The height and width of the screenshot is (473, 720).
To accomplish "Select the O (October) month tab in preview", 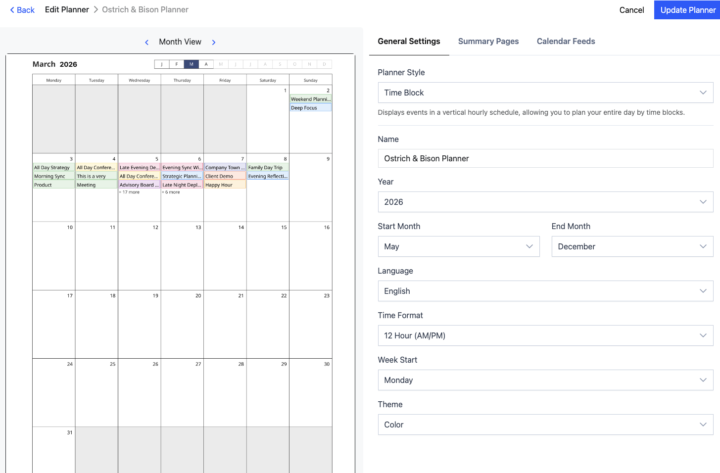I will (294, 64).
